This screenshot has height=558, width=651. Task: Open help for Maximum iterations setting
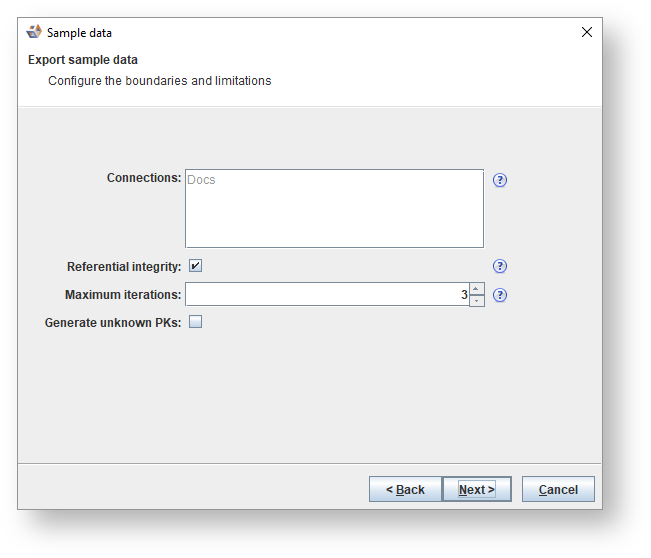[501, 295]
